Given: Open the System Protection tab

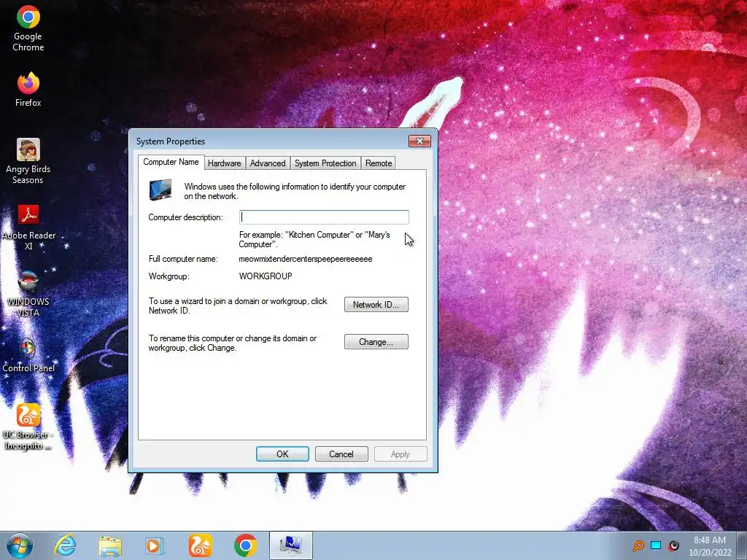Looking at the screenshot, I should tap(325, 163).
